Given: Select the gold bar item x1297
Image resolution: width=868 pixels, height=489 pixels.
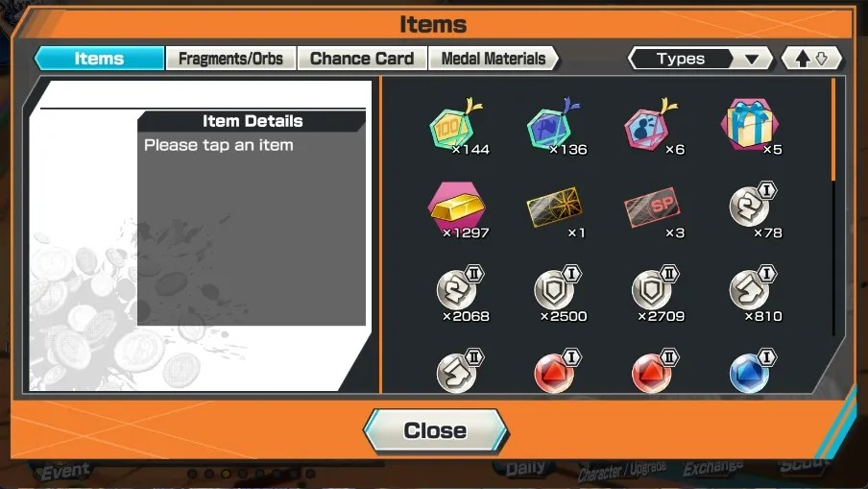Looking at the screenshot, I should [457, 210].
